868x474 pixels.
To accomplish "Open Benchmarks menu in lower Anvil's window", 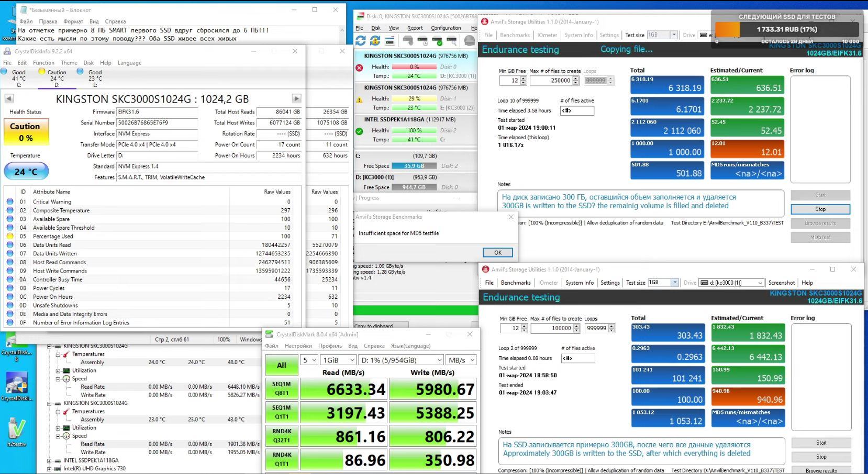I will [516, 283].
